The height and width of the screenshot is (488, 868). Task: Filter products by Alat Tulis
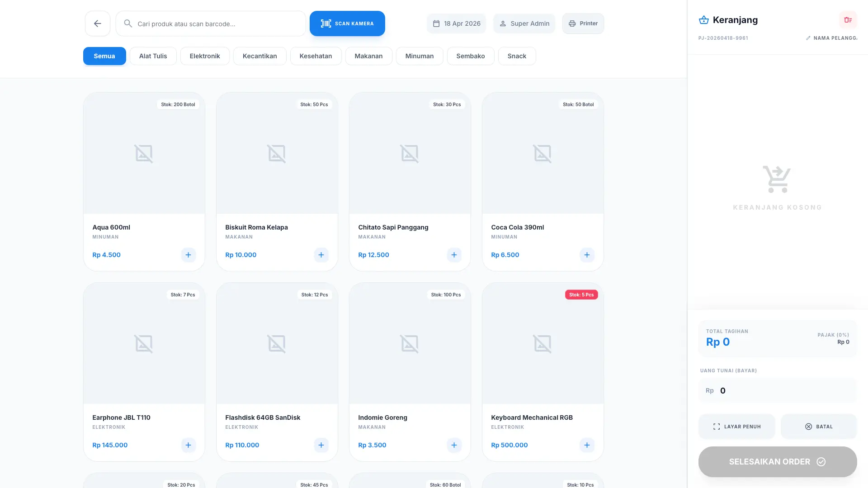pyautogui.click(x=153, y=56)
